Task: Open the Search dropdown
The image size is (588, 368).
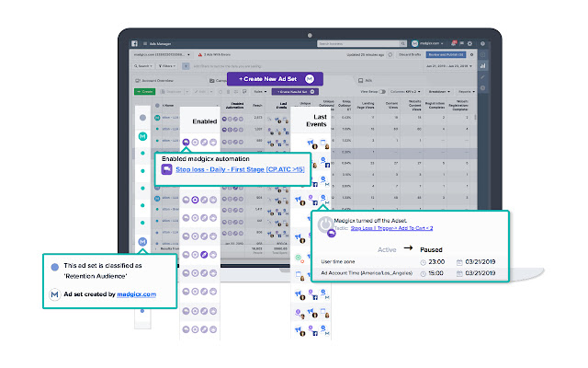Action: [143, 66]
